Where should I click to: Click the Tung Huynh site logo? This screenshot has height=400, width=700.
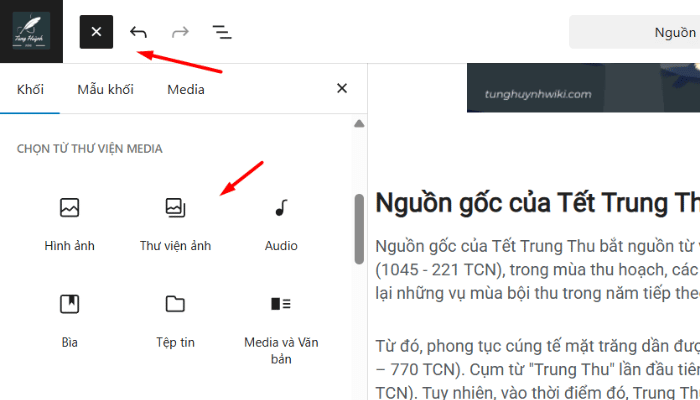(31, 32)
